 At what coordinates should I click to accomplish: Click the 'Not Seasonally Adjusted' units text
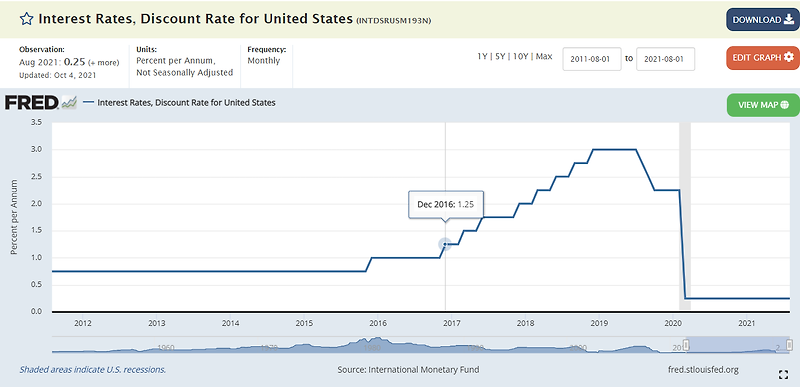pos(185,72)
